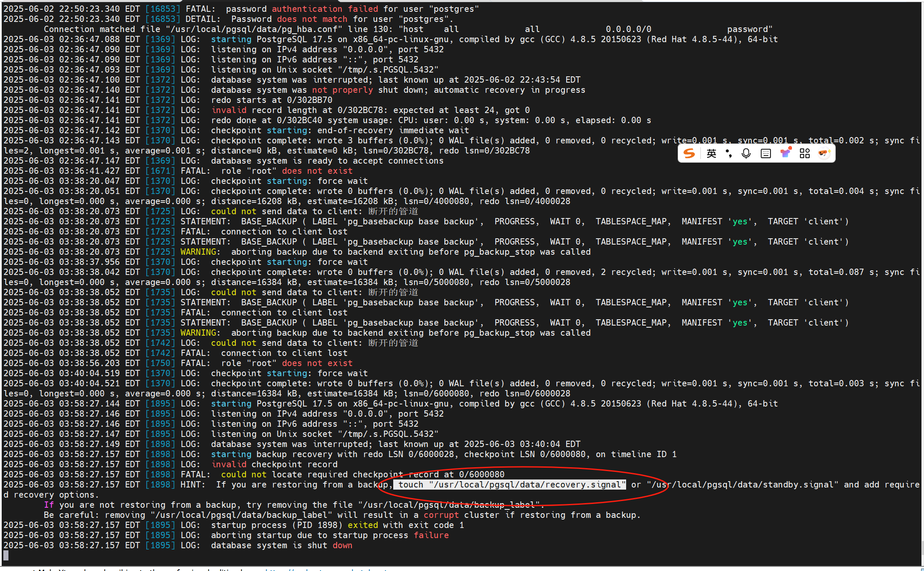Open the soft keyboard icon

coord(765,154)
